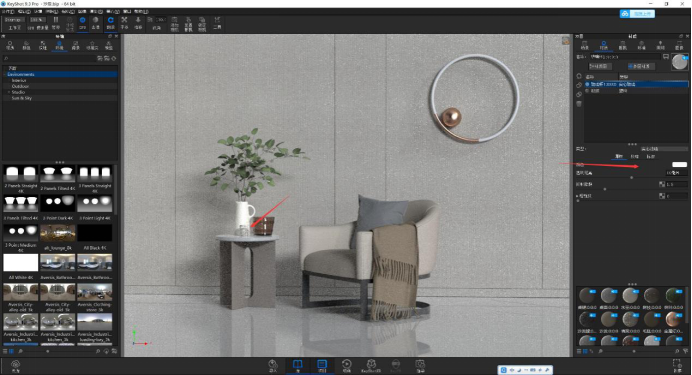Click the KeyVR icon in bottom bar
Image resolution: width=692 pixels, height=375 pixels.
tap(396, 366)
